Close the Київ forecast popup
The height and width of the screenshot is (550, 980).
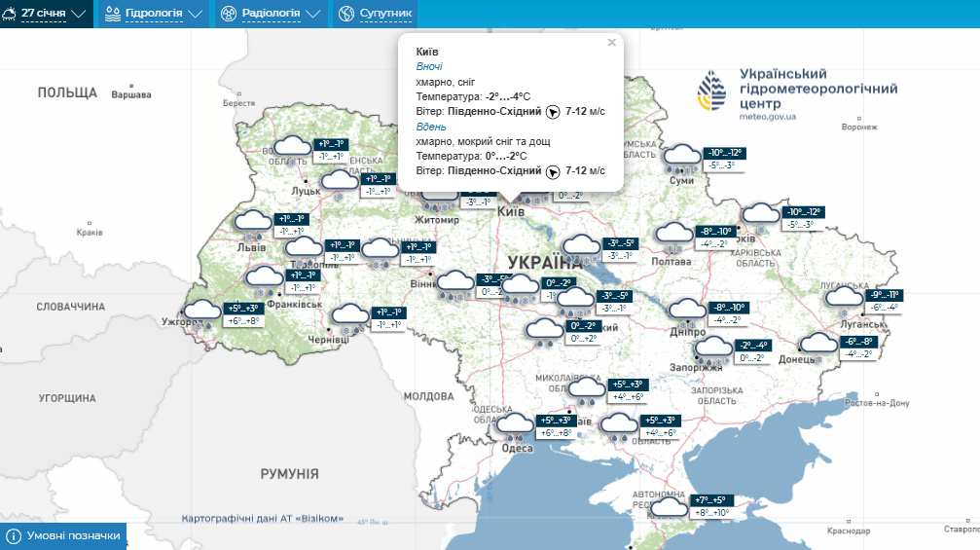tap(611, 43)
